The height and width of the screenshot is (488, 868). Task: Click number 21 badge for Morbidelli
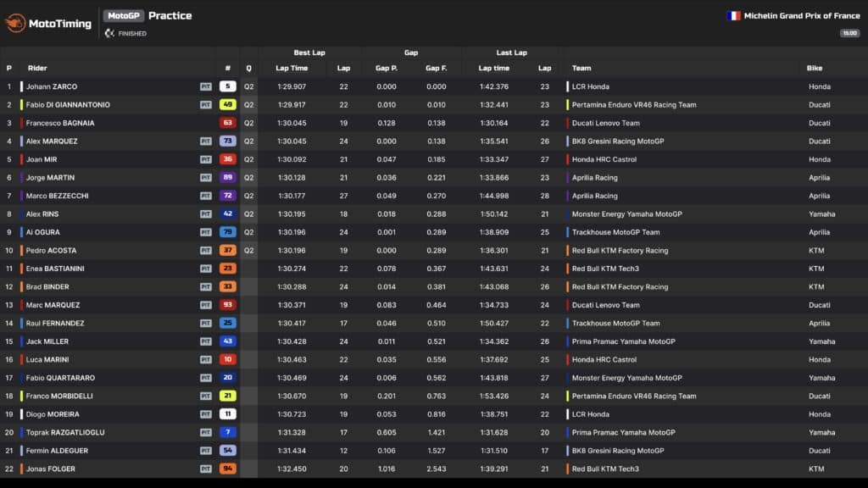pos(227,396)
